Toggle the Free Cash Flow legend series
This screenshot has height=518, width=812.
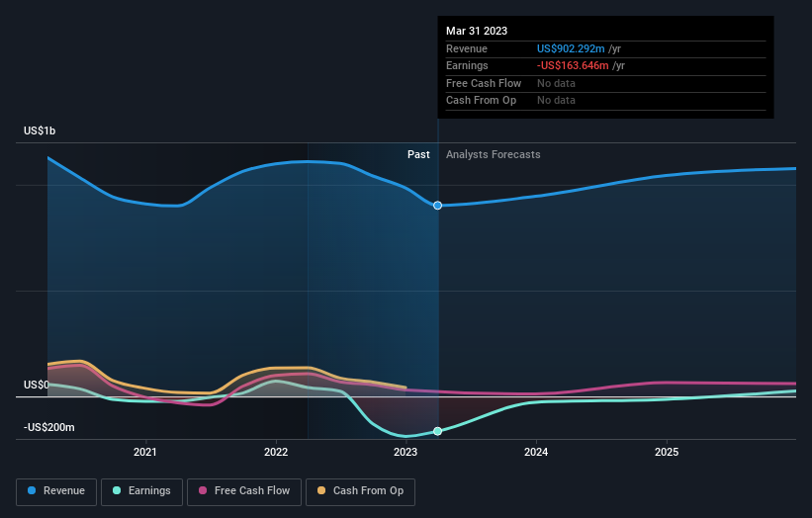coord(244,491)
